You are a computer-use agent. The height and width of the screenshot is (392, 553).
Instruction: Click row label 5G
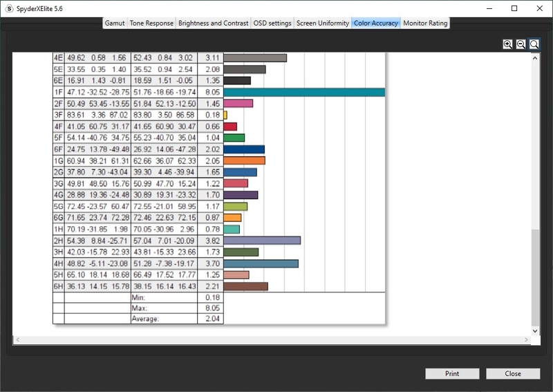coord(59,207)
